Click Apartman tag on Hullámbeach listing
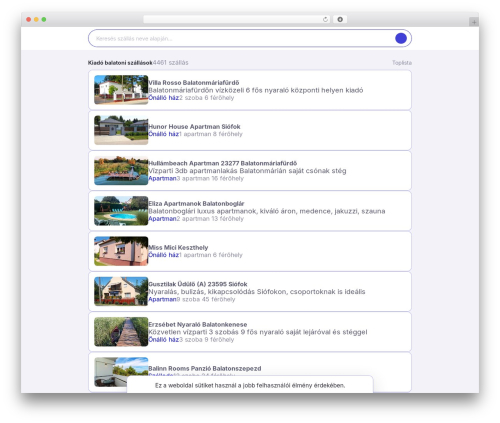 [162, 178]
